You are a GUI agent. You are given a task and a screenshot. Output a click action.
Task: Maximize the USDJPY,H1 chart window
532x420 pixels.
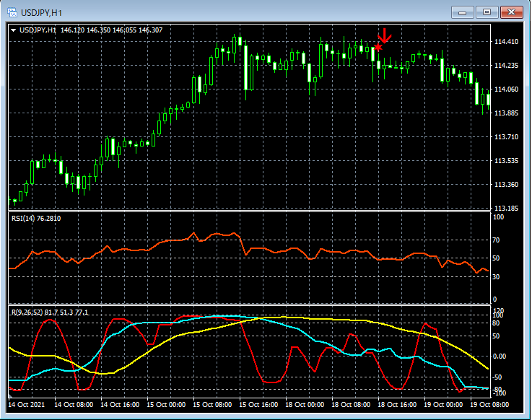point(488,12)
